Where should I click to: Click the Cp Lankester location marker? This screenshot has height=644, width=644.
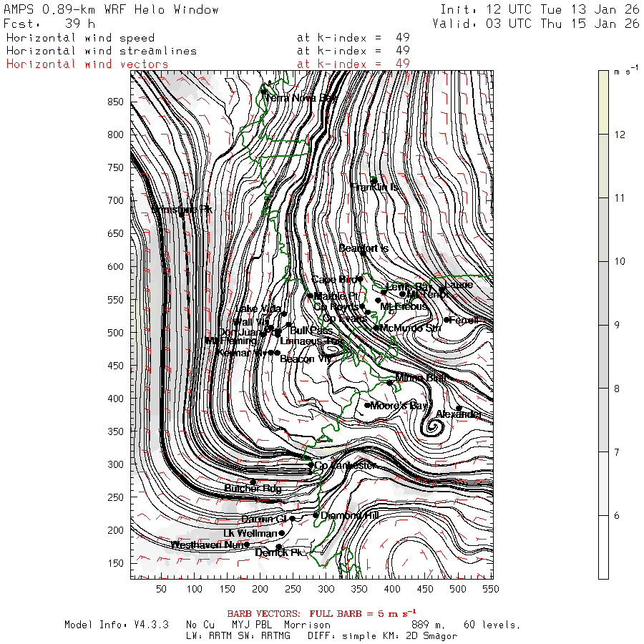coord(311,465)
